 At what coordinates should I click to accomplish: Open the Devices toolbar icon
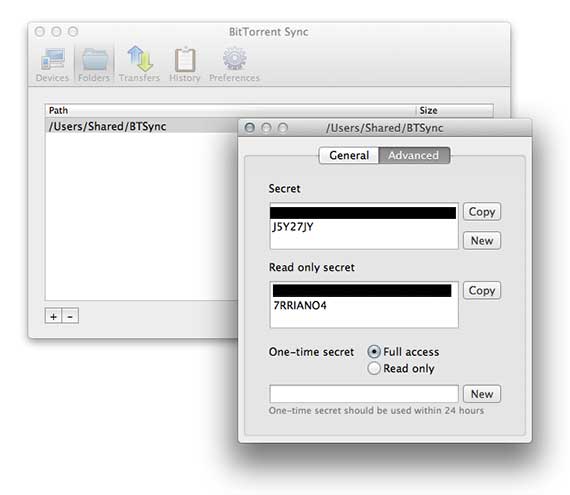[x=52, y=64]
